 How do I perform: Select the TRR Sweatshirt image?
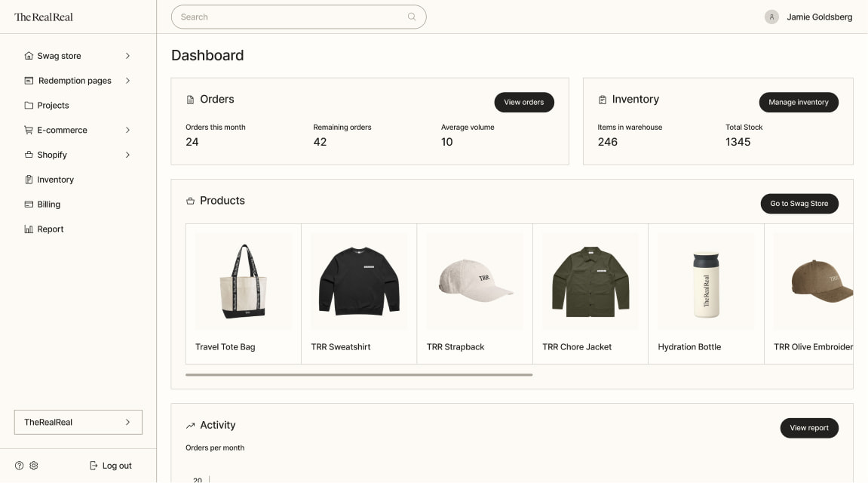(359, 281)
